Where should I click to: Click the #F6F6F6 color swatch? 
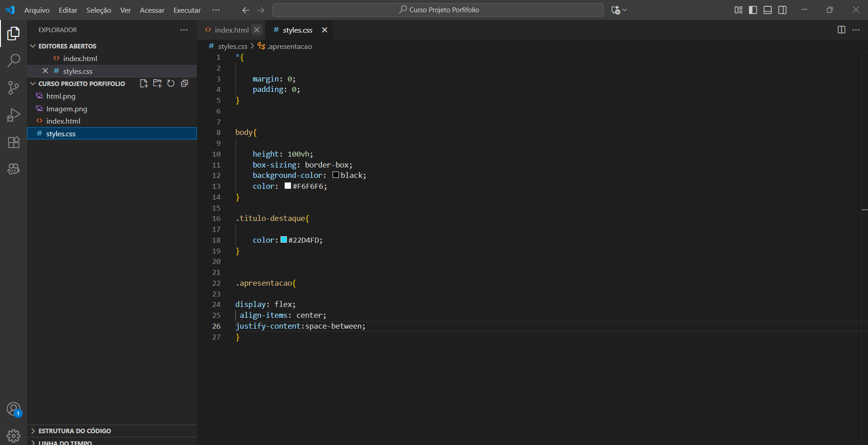(x=288, y=186)
